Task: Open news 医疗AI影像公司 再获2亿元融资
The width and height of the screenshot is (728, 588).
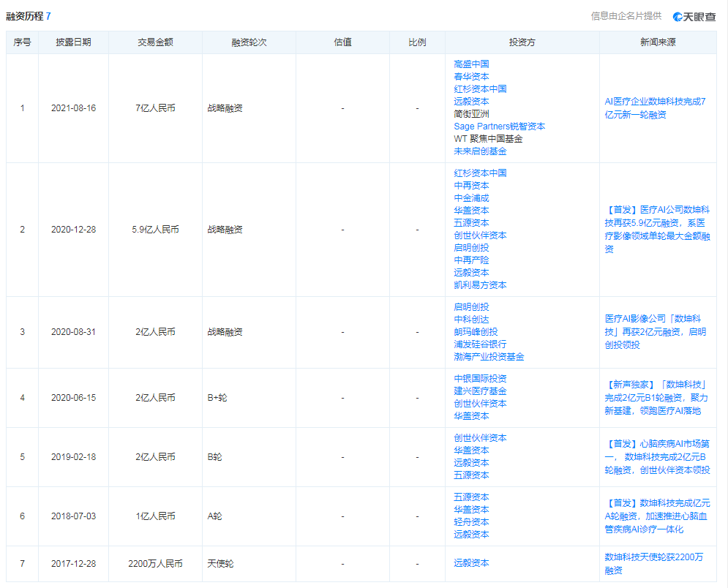Action: click(x=656, y=332)
